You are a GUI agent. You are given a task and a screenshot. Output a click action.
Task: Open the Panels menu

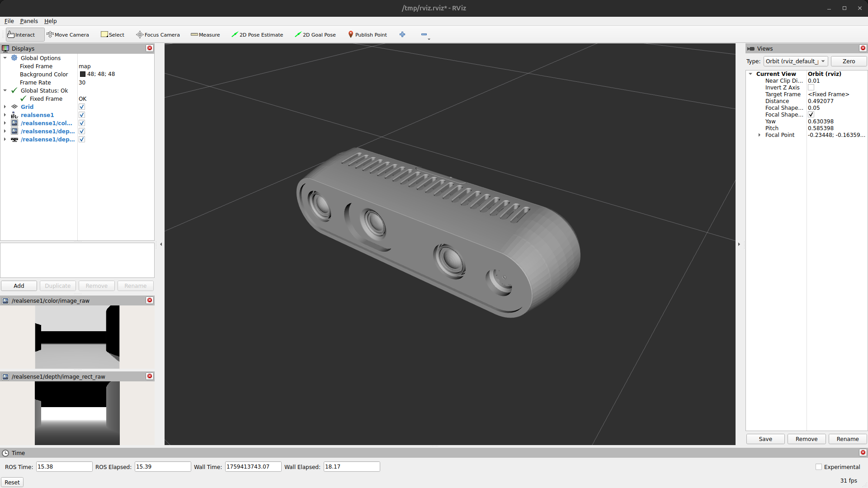tap(28, 21)
